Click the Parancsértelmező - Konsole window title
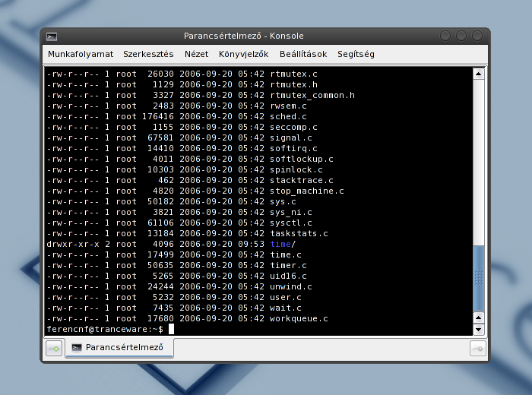532x395 pixels. [x=244, y=36]
